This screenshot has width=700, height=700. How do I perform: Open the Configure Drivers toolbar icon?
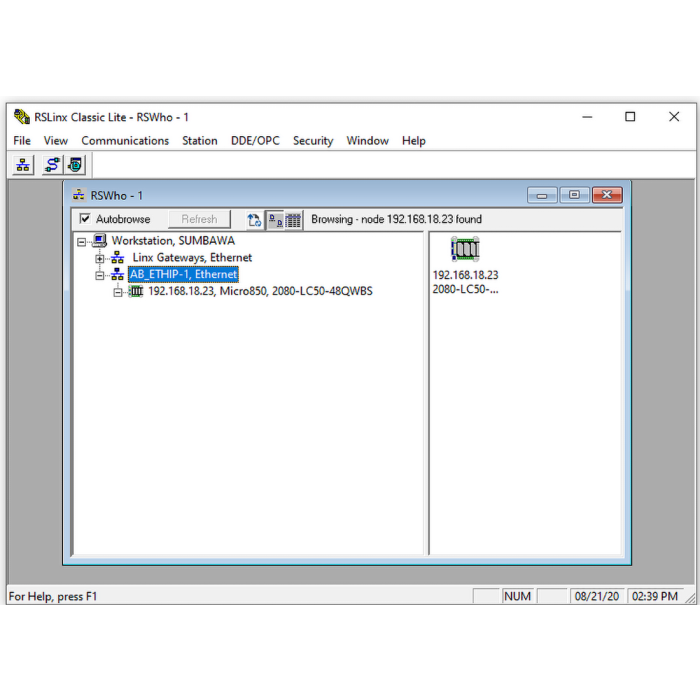click(x=52, y=165)
